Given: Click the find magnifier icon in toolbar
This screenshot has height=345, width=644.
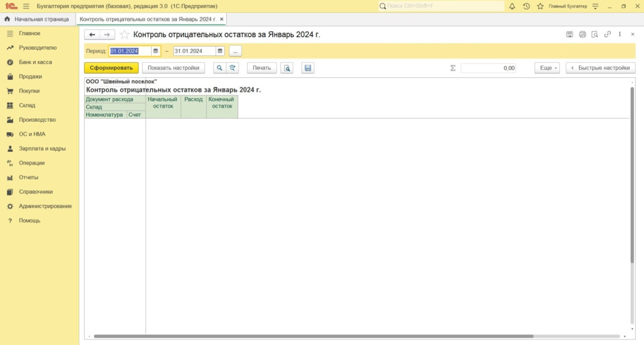Looking at the screenshot, I should 219,68.
